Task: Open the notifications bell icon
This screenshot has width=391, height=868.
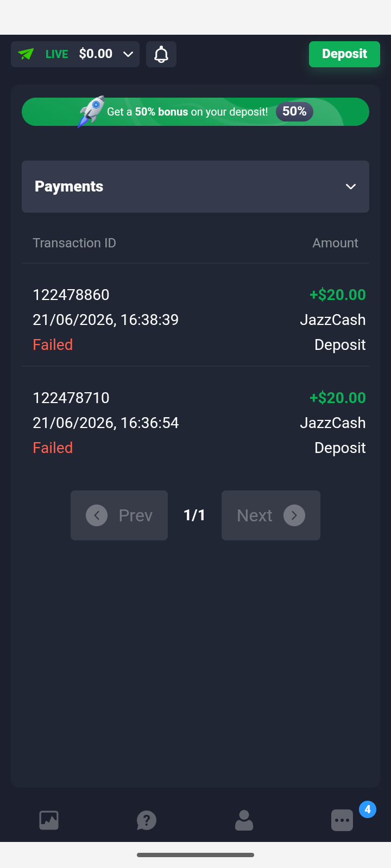Action: point(161,54)
